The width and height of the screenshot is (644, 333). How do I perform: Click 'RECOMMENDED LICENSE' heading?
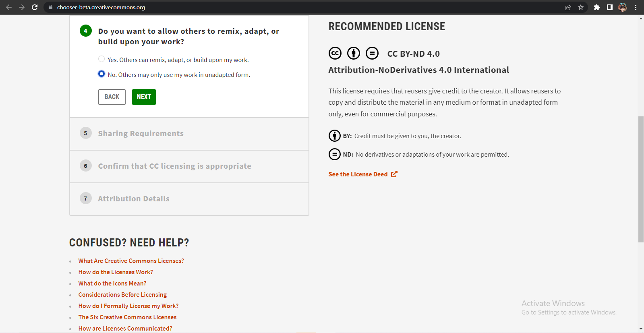(x=387, y=27)
